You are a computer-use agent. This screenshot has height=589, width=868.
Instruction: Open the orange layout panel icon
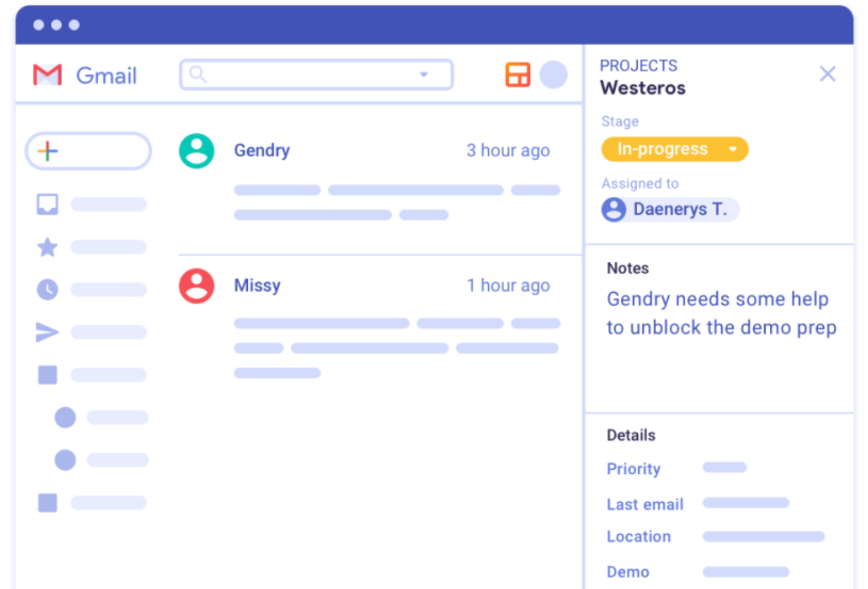pos(518,74)
